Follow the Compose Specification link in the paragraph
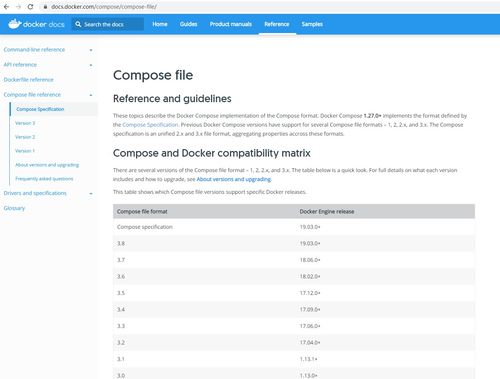The width and height of the screenshot is (500, 379). [x=150, y=125]
